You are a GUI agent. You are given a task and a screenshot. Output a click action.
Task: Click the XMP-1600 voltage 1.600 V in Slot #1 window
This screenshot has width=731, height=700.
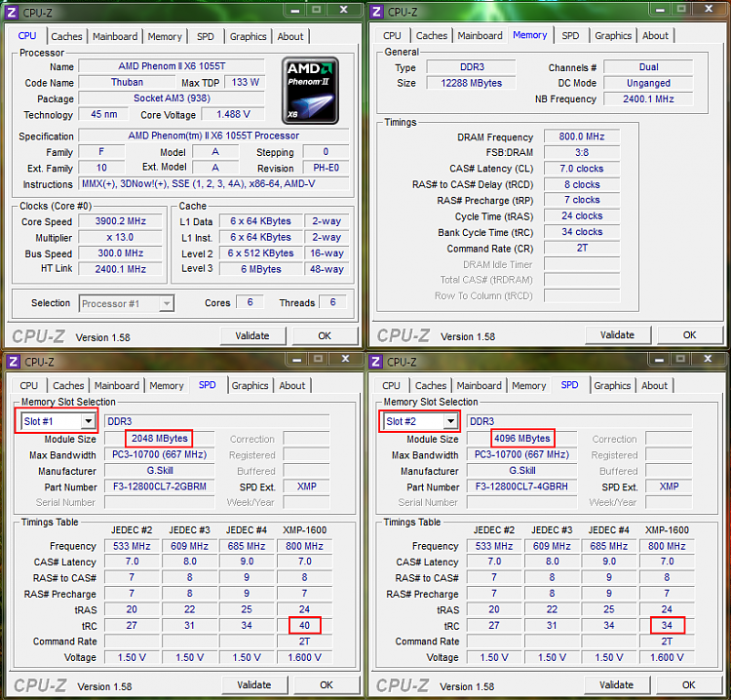pos(304,657)
